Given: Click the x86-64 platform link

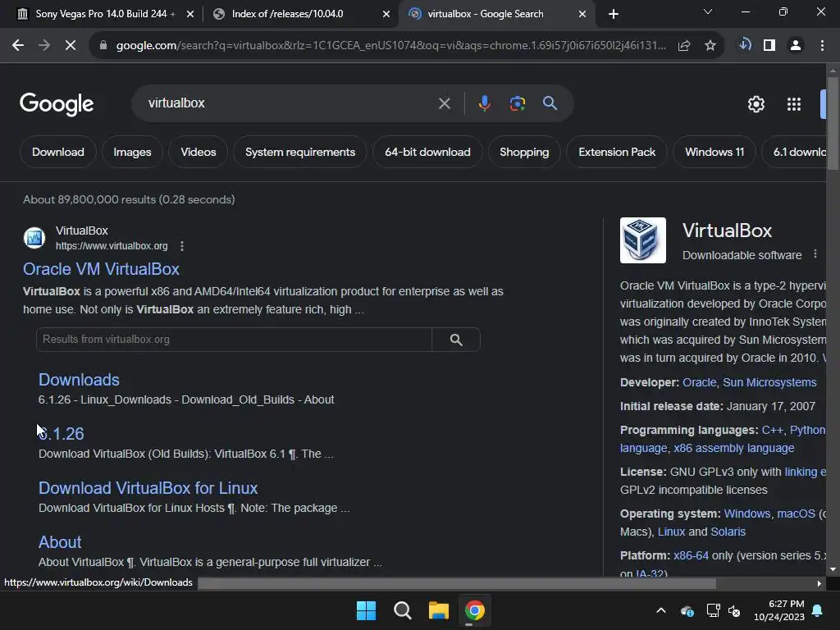Looking at the screenshot, I should point(691,555).
